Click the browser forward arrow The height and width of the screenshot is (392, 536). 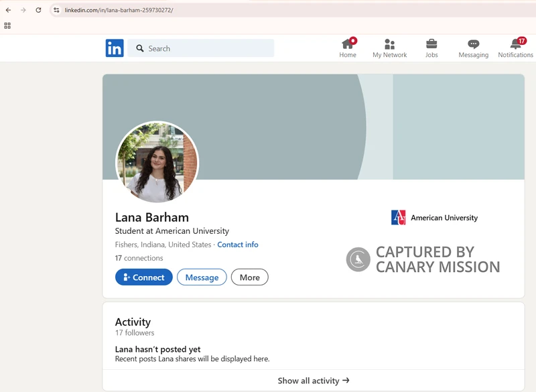(x=23, y=10)
